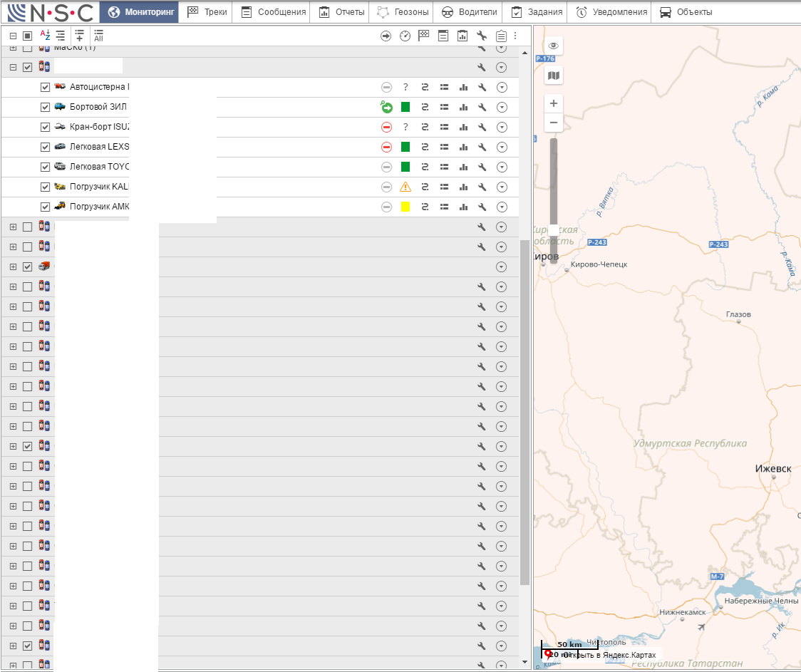801x672 pixels.
Task: Click the warning triangle on Погрузчик KAL row
Action: [405, 187]
